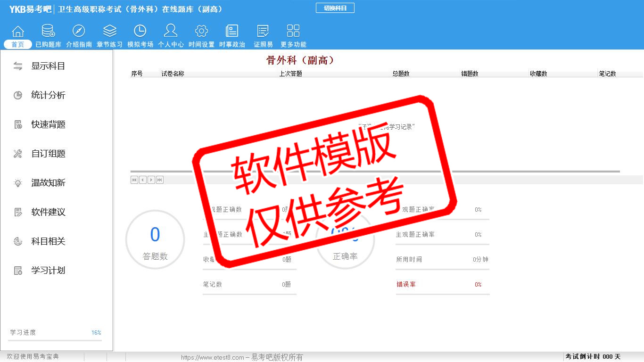Open 已购题库 purchased question bank

click(48, 32)
